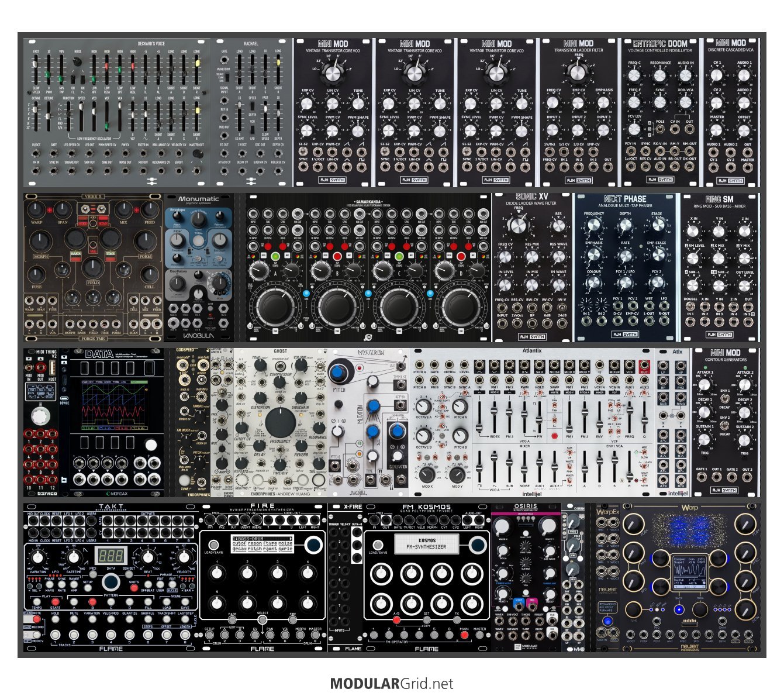Click the MIDI Thing main encoder knob
784x696 pixels.
[x=41, y=417]
